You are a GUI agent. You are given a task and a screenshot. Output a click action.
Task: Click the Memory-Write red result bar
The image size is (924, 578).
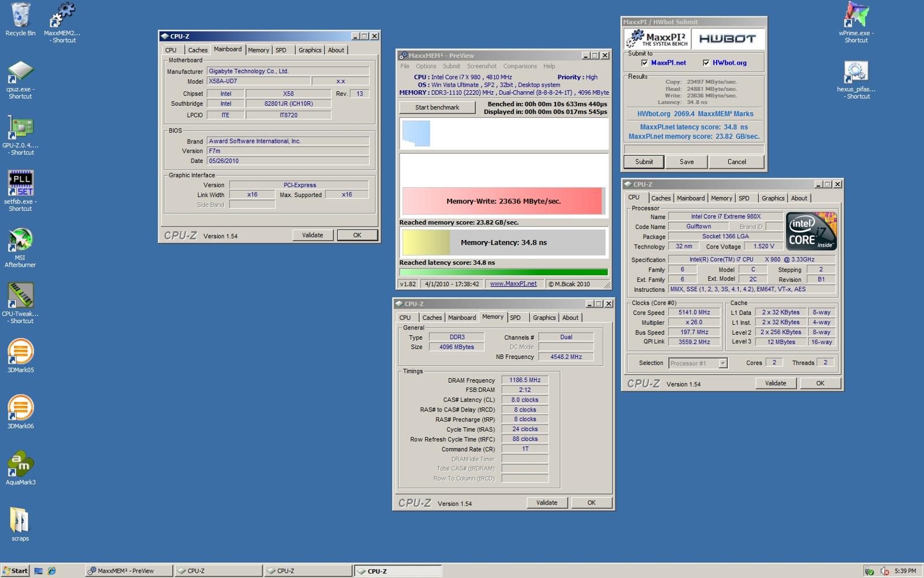pyautogui.click(x=502, y=201)
